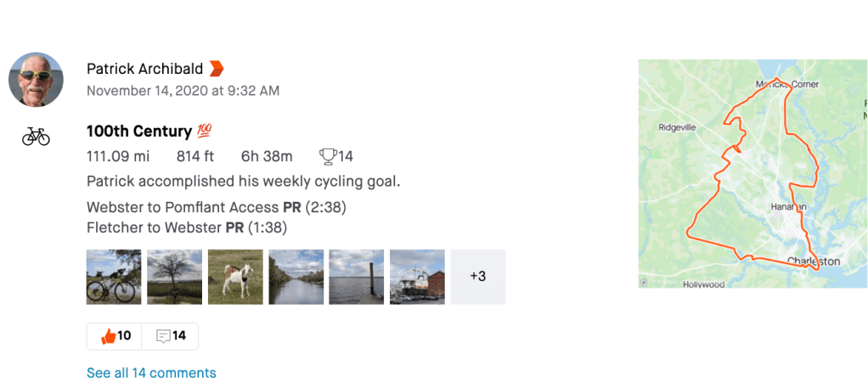Click the cycling activity type icon
868x392 pixels.
click(36, 137)
